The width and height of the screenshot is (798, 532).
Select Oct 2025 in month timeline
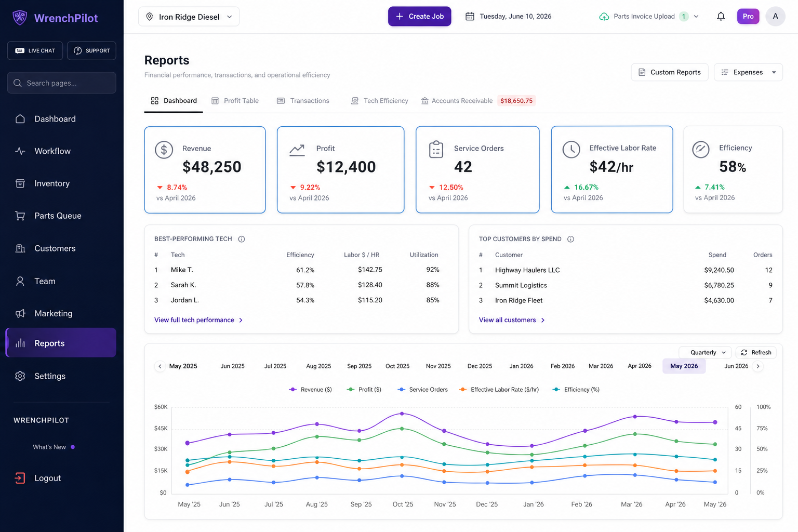click(x=397, y=366)
